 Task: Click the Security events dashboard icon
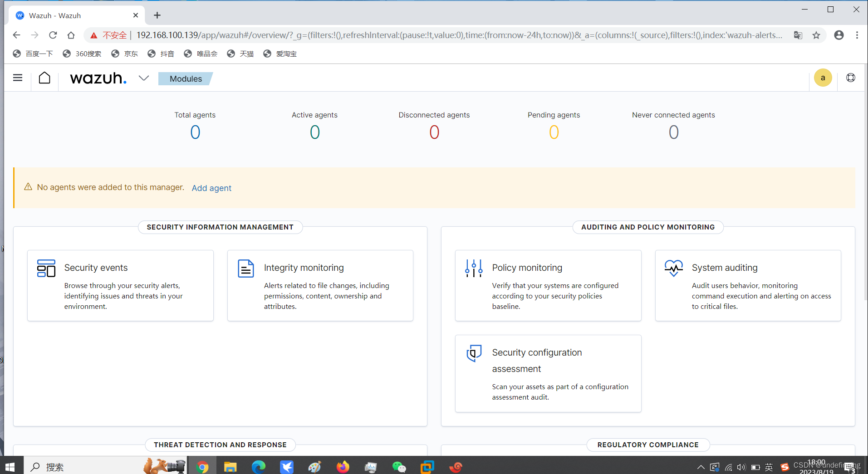[46, 268]
